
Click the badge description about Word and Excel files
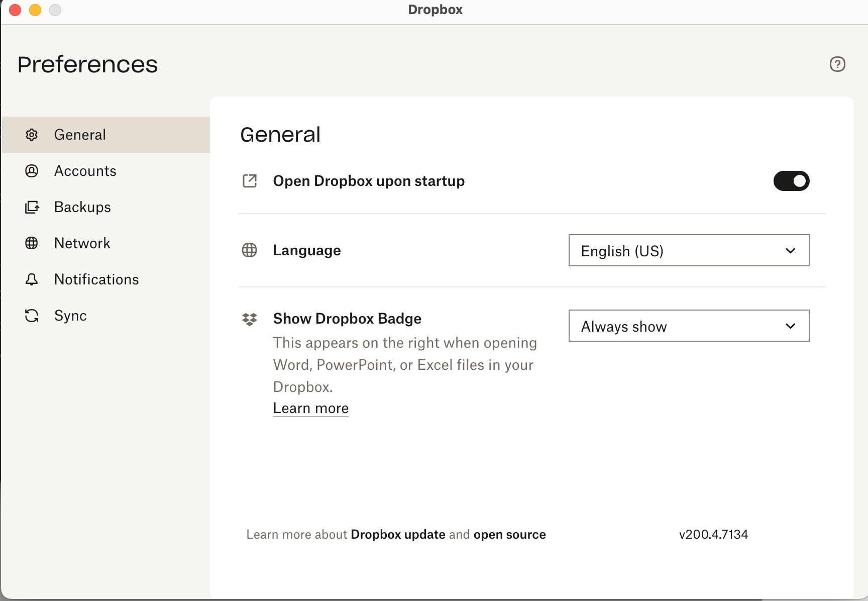[405, 365]
